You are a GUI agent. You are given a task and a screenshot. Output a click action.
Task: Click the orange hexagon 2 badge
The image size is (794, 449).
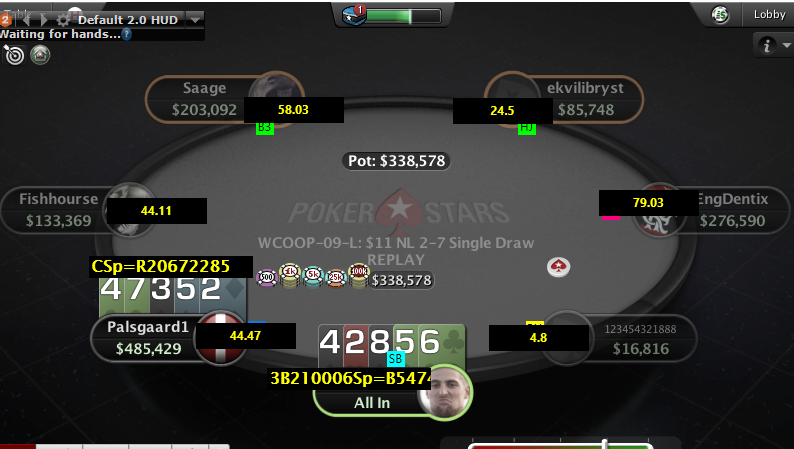pyautogui.click(x=5, y=20)
